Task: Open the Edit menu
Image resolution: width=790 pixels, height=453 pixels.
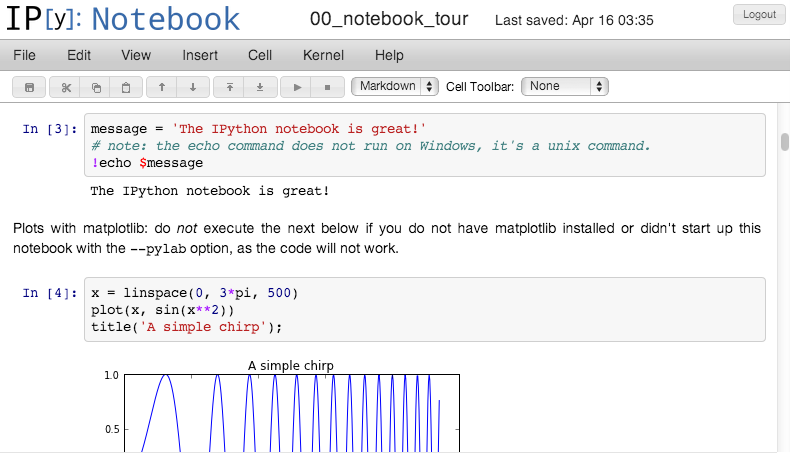Action: pos(79,55)
